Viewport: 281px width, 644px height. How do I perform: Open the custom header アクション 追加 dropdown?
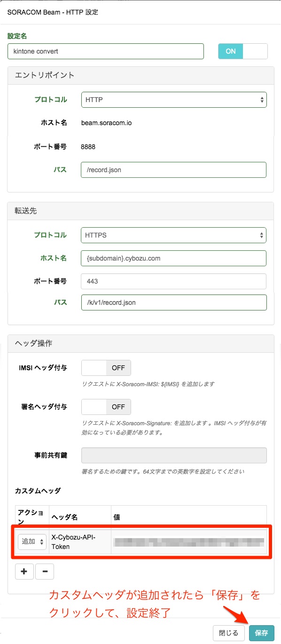pos(32,541)
